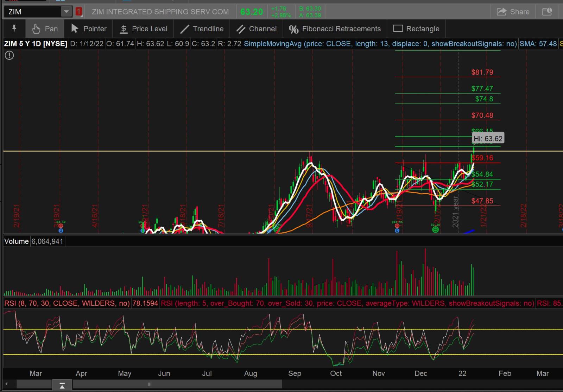Click the $54.84 Fibonacci level label
563x392 pixels.
pyautogui.click(x=482, y=174)
